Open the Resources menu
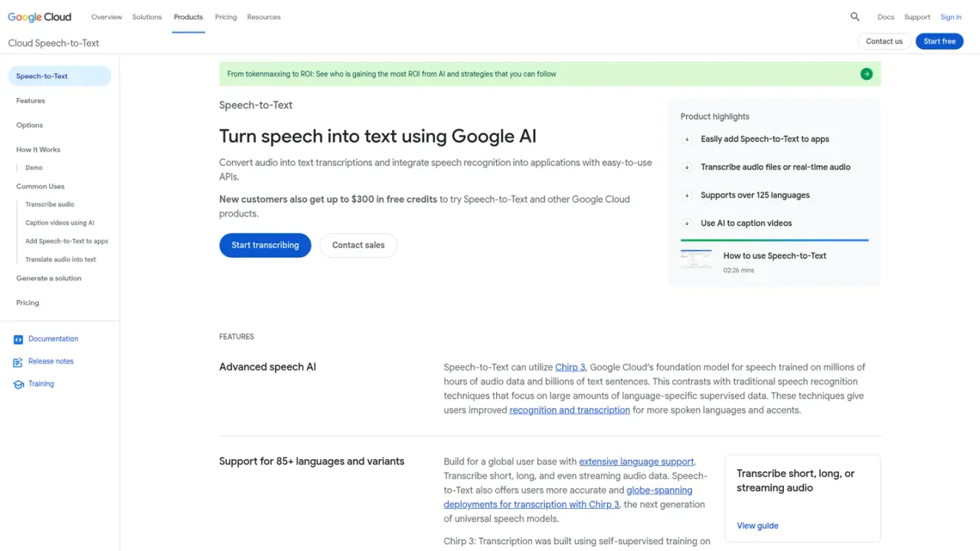980x551 pixels. coord(264,17)
